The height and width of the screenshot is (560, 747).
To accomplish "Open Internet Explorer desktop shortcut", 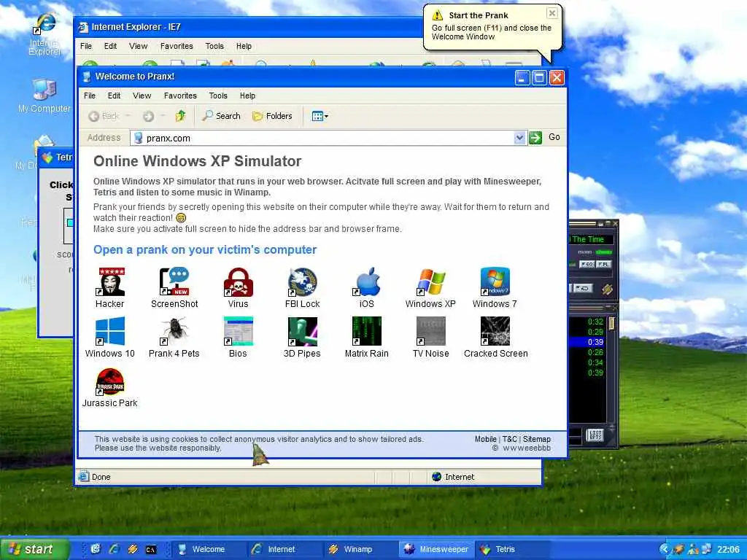I will (44, 34).
